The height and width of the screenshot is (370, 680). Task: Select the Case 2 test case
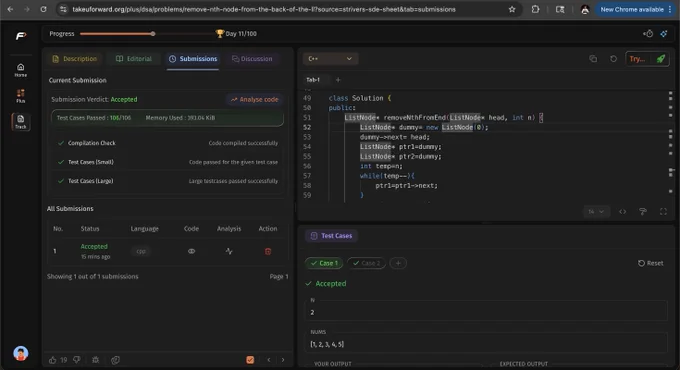tap(366, 263)
